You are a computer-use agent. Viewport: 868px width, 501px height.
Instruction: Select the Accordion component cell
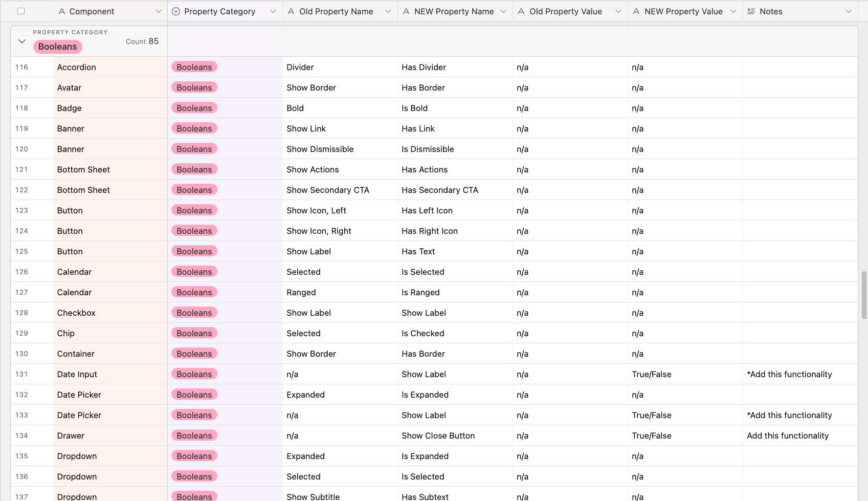[x=110, y=67]
